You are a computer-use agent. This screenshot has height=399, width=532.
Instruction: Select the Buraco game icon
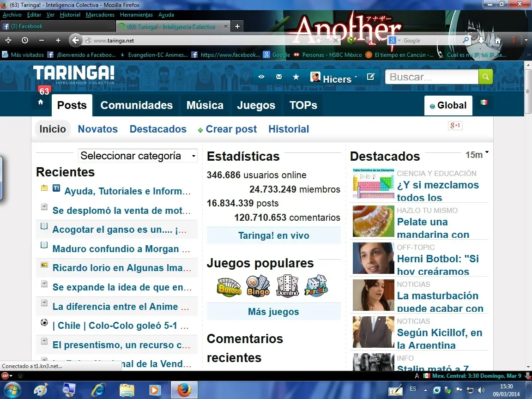click(x=229, y=285)
